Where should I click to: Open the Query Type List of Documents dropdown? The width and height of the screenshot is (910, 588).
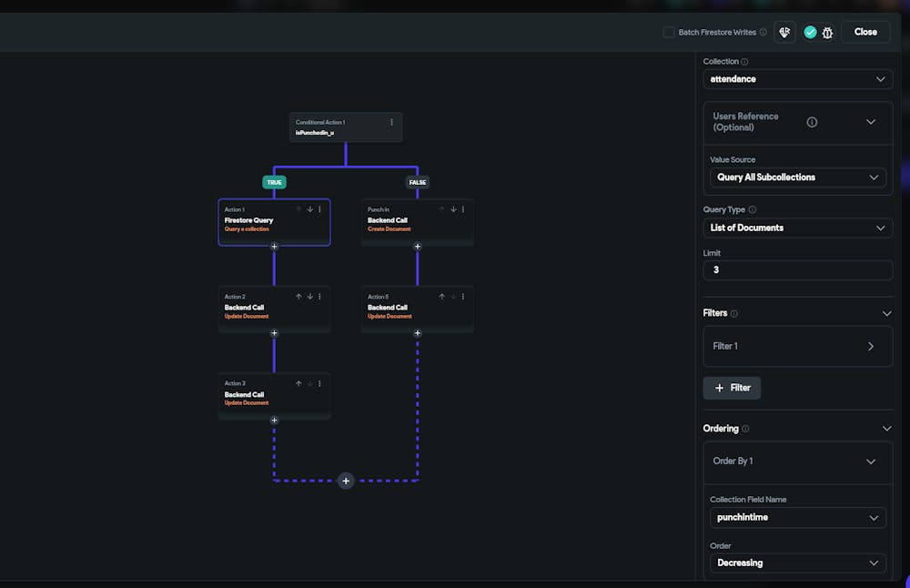pos(797,228)
